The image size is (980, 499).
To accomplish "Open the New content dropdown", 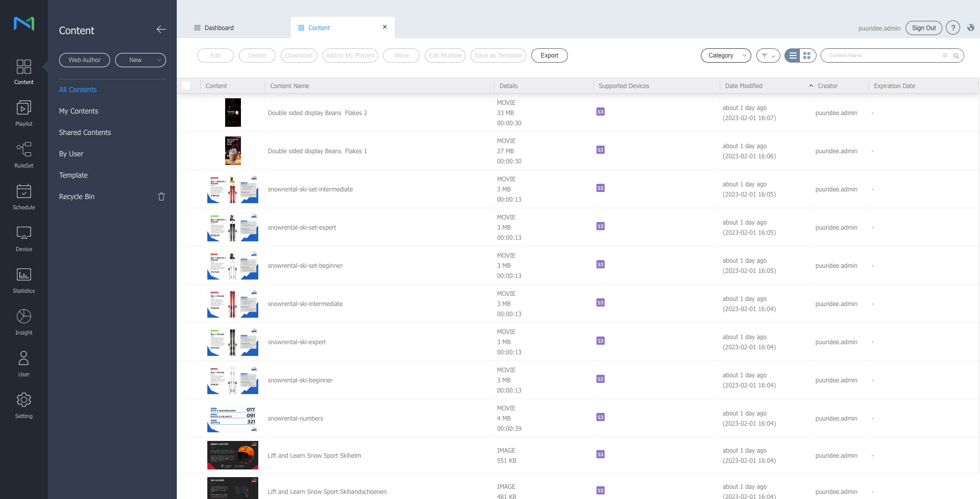I will (141, 60).
